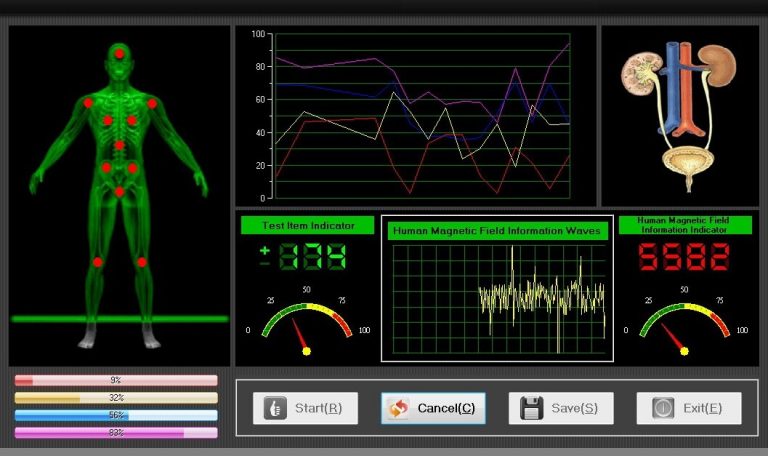Screen dimensions: 768x456
Task: Click the red 5582 digital readout
Action: pyautogui.click(x=685, y=257)
